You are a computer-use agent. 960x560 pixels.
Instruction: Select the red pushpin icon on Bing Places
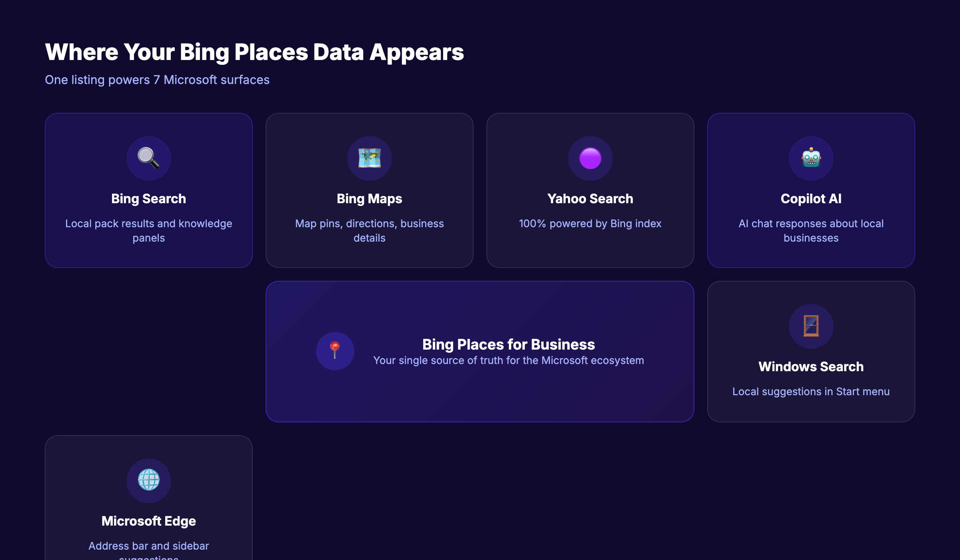click(x=335, y=351)
